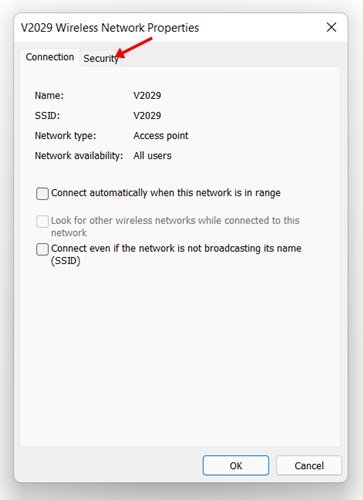
Task: Enable the Connect automatically in range checkbox
Action: point(42,193)
